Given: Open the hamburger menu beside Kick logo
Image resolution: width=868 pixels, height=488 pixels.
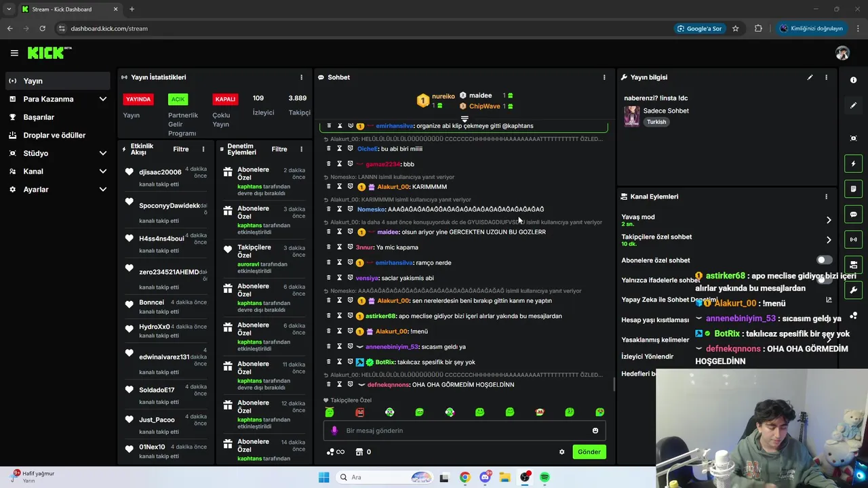Looking at the screenshot, I should (14, 53).
